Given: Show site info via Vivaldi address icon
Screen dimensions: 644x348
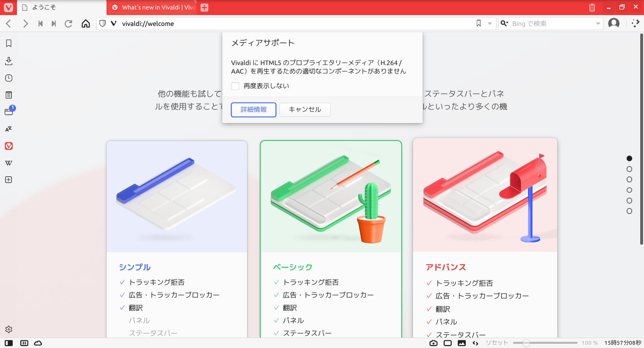Looking at the screenshot, I should (113, 24).
